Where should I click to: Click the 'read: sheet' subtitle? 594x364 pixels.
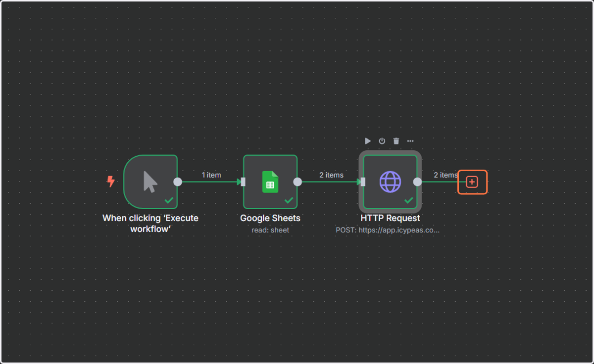click(x=270, y=230)
